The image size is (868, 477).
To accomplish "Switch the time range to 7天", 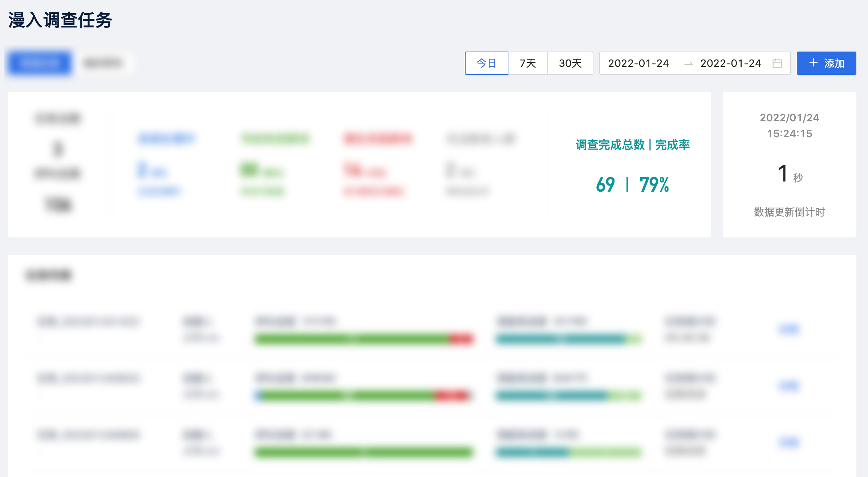I will [528, 63].
